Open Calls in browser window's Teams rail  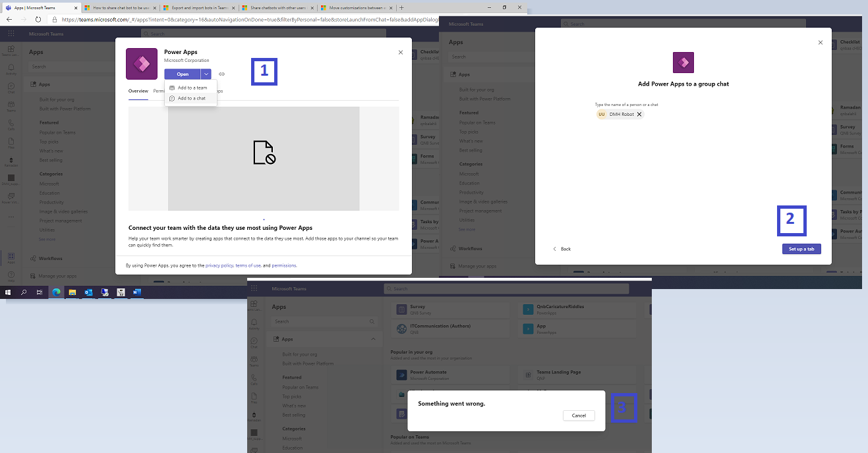click(11, 126)
